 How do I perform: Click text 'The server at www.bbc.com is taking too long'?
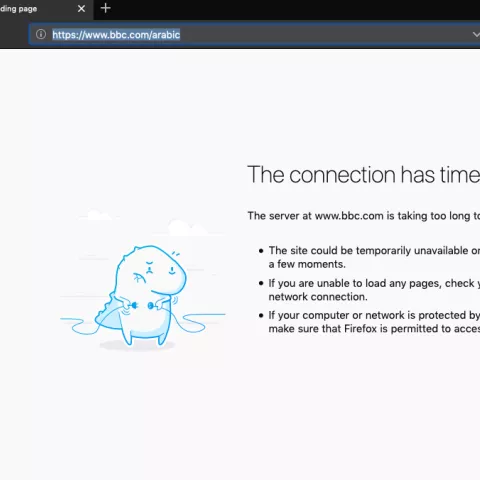click(x=359, y=216)
